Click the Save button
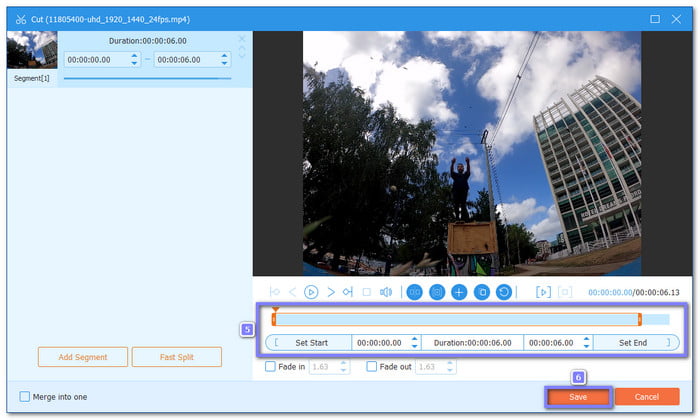700x420 pixels. pos(578,397)
